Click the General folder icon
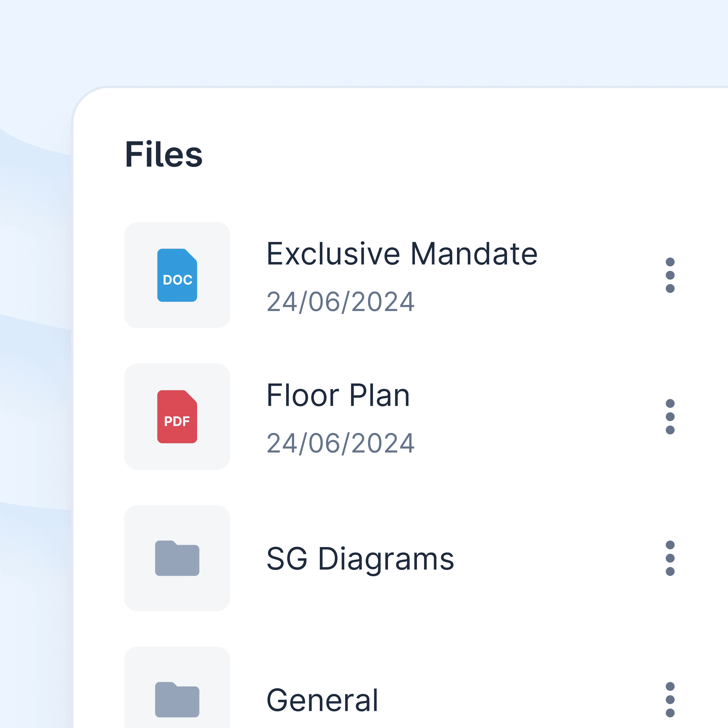The image size is (728, 728). [177, 699]
